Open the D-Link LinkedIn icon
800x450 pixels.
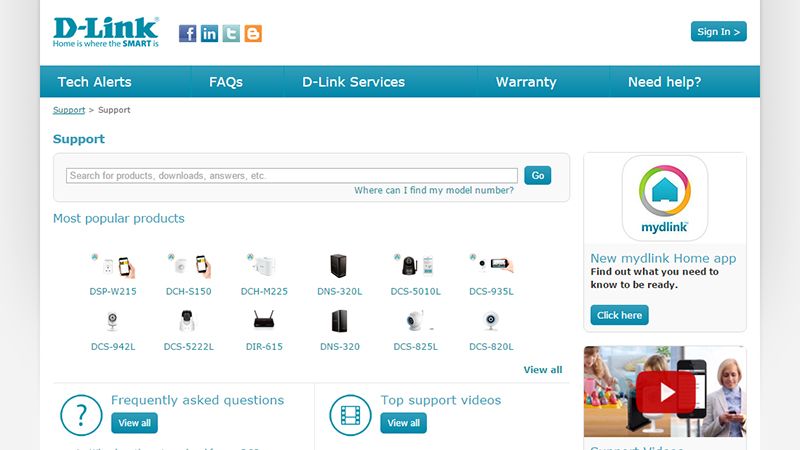point(209,34)
